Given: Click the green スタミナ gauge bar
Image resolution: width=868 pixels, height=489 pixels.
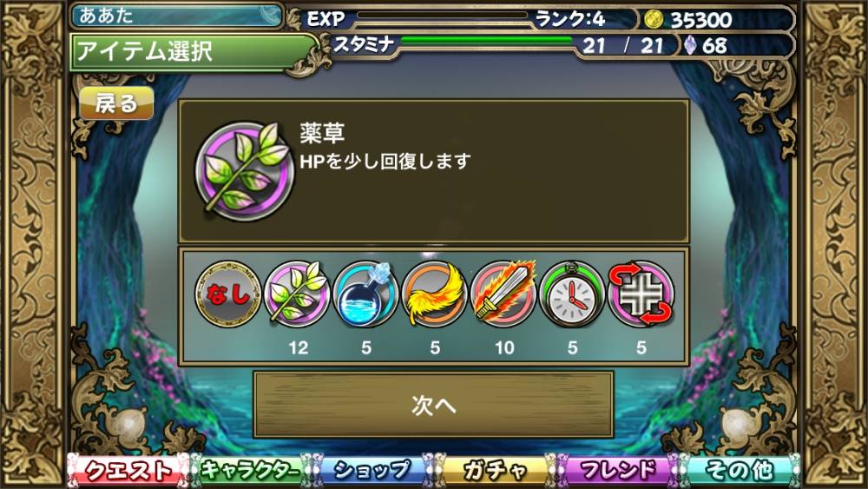Looking at the screenshot, I should 487,40.
